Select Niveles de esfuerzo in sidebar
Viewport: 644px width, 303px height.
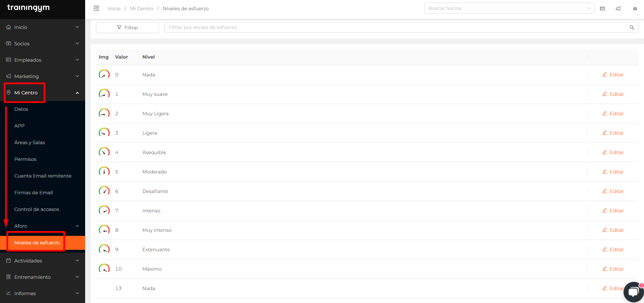(x=37, y=243)
